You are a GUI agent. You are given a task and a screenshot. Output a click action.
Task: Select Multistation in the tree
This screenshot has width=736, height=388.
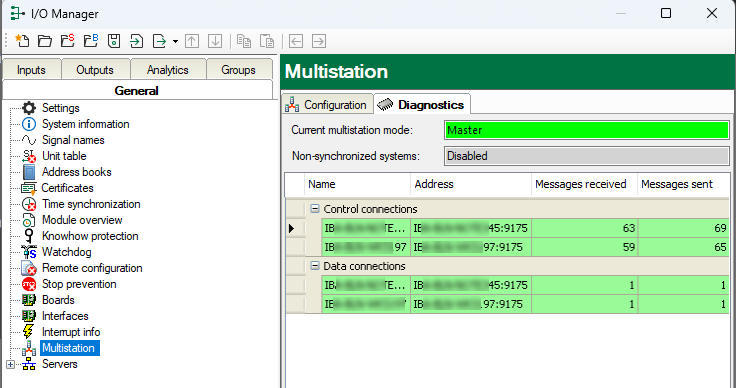[x=69, y=348]
